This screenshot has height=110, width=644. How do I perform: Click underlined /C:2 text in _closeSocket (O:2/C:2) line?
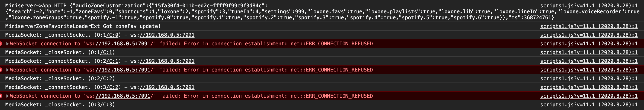(x=106, y=79)
